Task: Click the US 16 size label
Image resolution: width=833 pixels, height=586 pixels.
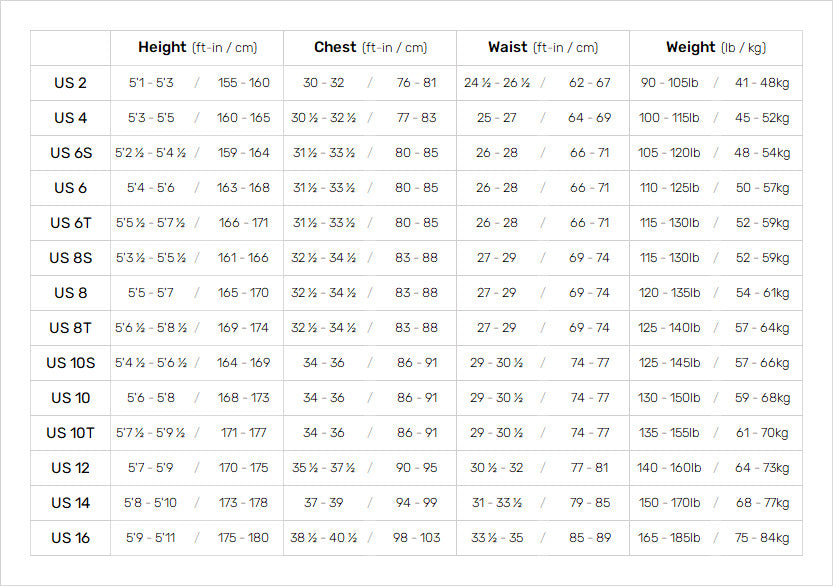Action: 70,538
